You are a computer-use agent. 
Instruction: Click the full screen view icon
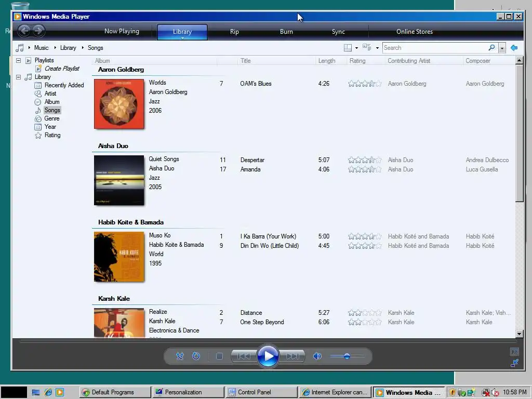point(514,352)
